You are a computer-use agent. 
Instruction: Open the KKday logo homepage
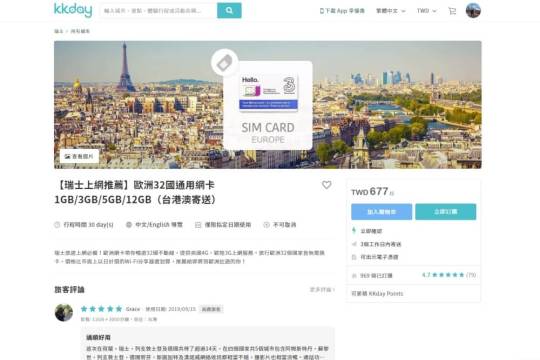click(x=73, y=10)
